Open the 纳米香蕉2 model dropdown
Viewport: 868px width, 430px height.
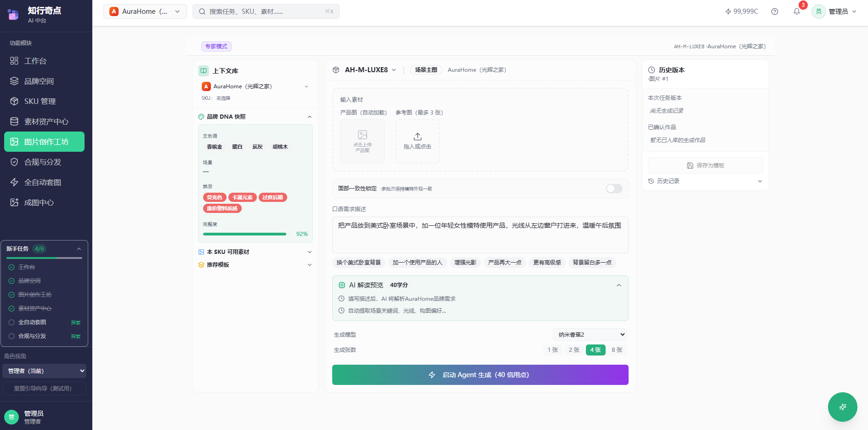[x=590, y=334]
